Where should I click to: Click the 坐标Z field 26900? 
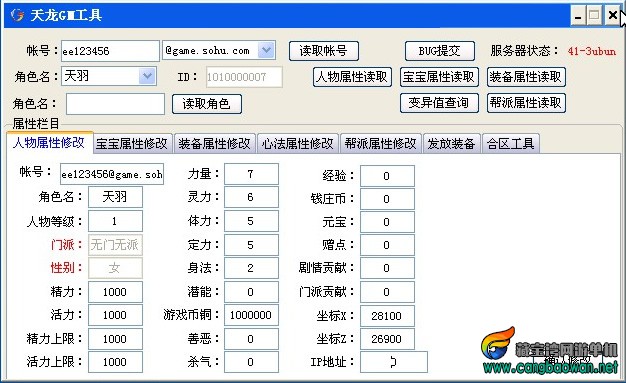pyautogui.click(x=387, y=339)
